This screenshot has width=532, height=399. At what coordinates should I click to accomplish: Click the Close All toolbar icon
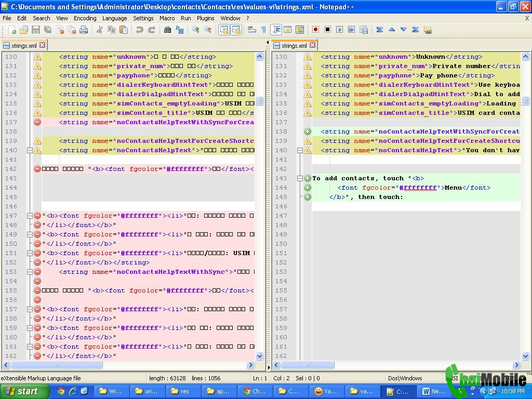point(72,30)
